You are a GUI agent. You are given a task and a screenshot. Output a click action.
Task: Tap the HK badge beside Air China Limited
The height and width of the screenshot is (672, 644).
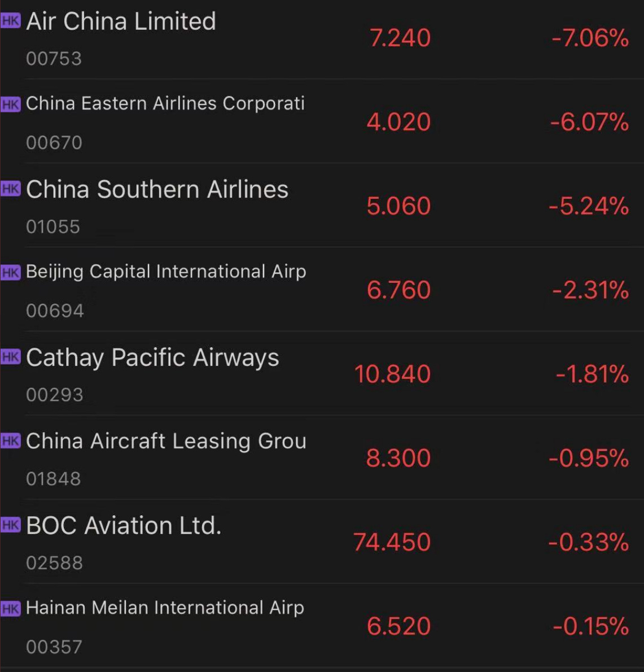coord(11,21)
